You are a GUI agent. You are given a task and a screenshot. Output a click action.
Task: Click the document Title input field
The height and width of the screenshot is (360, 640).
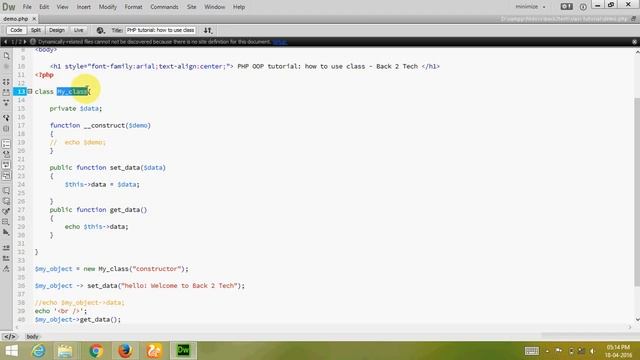161,30
